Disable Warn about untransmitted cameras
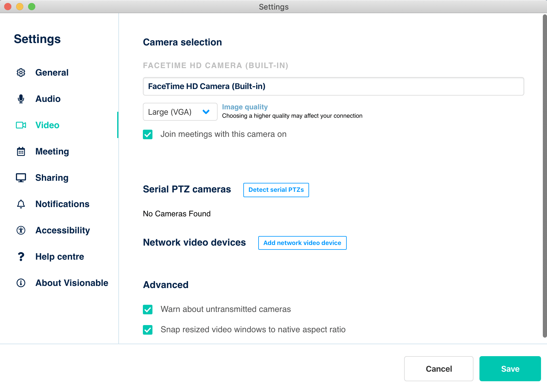The width and height of the screenshot is (547, 392). [148, 310]
